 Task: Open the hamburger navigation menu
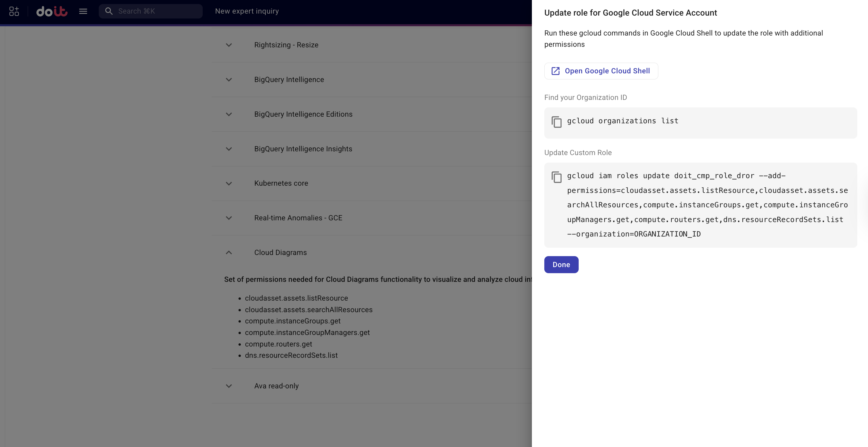click(x=83, y=12)
